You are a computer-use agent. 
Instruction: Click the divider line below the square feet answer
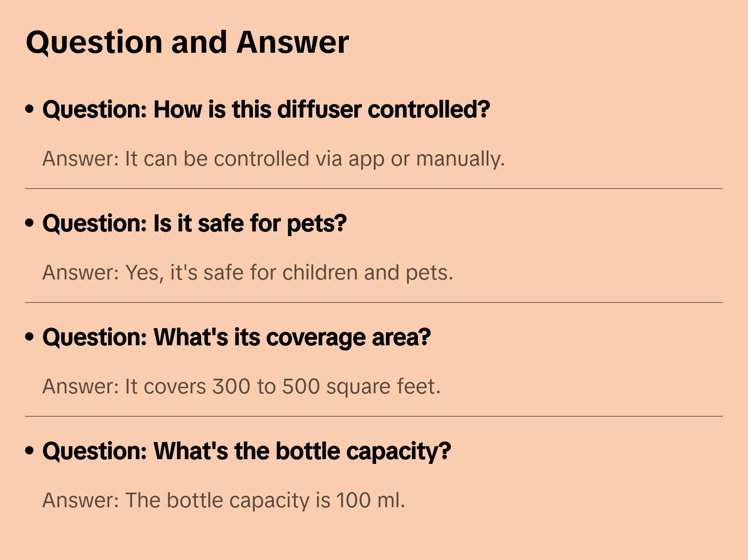click(374, 416)
